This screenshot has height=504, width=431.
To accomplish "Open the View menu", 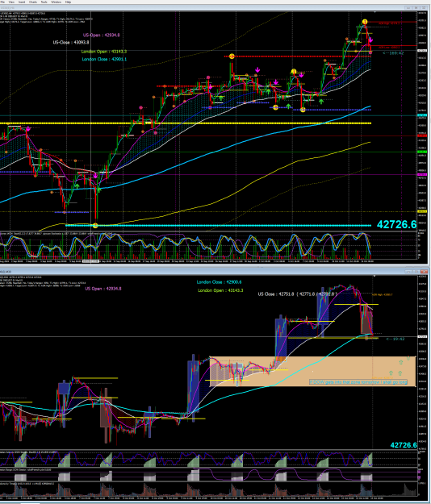I will [x=11, y=2].
